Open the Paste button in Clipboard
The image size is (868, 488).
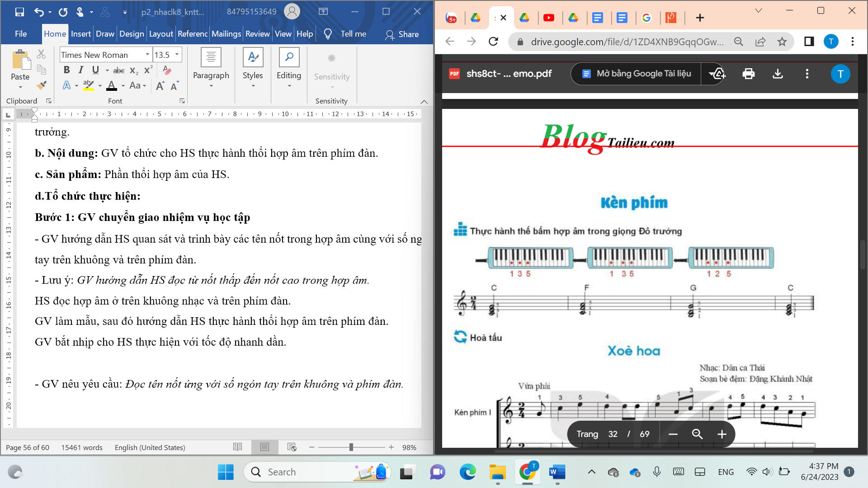[x=20, y=69]
